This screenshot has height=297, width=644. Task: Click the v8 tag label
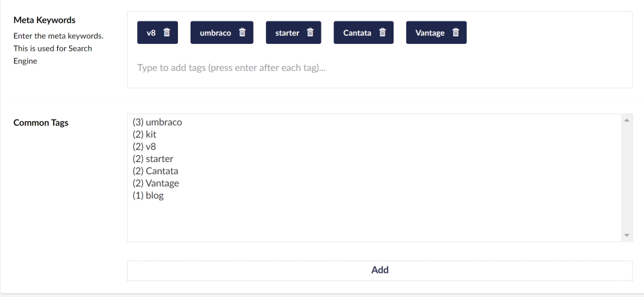[x=151, y=33]
